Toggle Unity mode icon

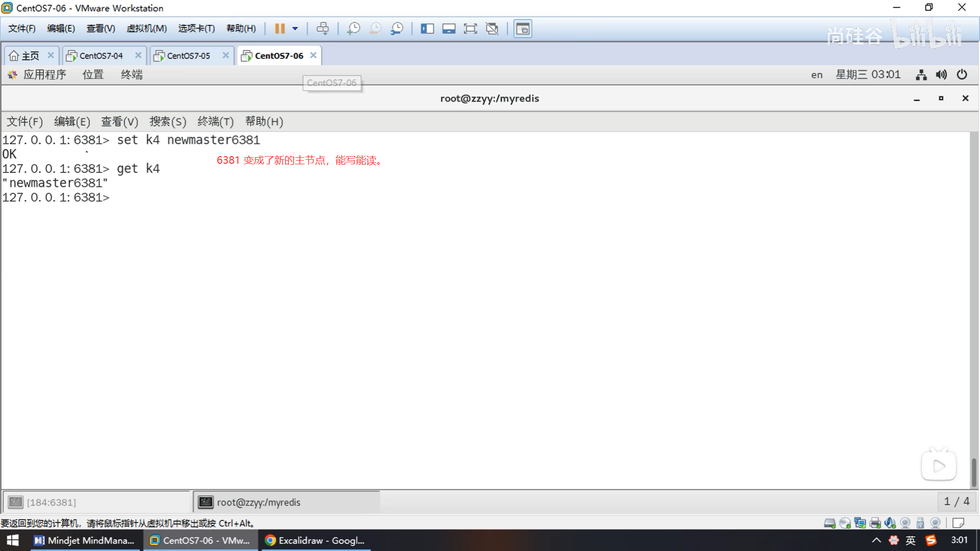[492, 29]
